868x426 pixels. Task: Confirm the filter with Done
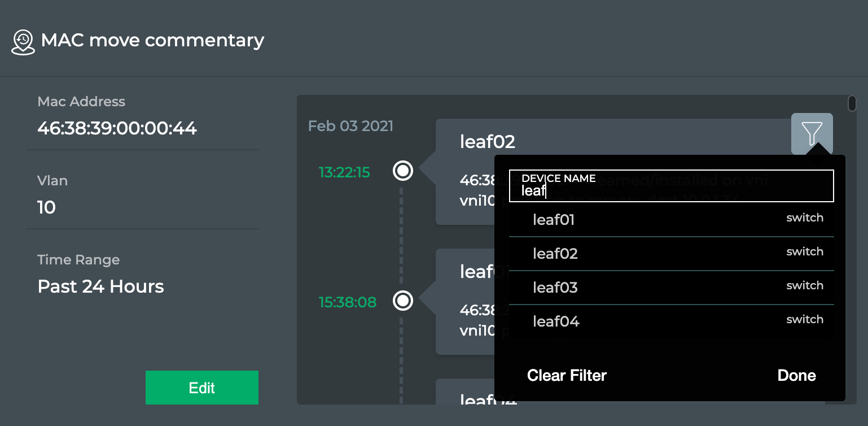pyautogui.click(x=796, y=376)
